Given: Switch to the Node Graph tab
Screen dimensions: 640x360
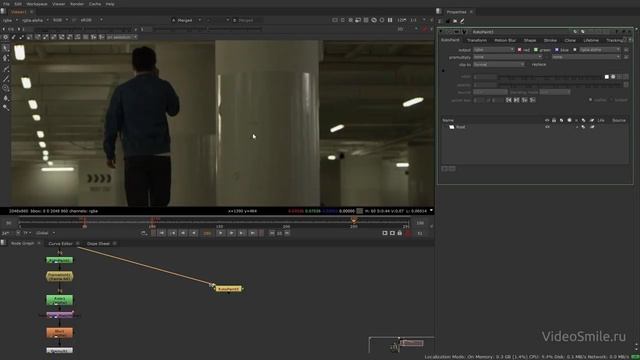Looking at the screenshot, I should [x=22, y=243].
